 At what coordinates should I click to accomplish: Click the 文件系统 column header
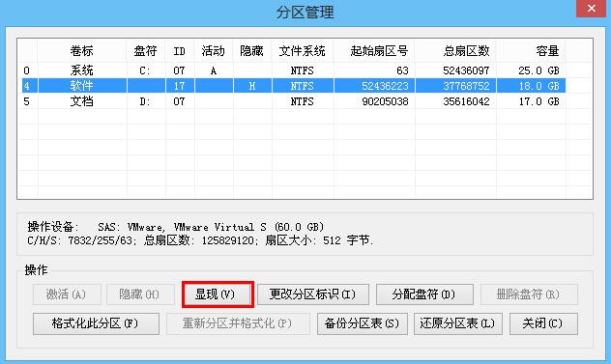(x=302, y=50)
